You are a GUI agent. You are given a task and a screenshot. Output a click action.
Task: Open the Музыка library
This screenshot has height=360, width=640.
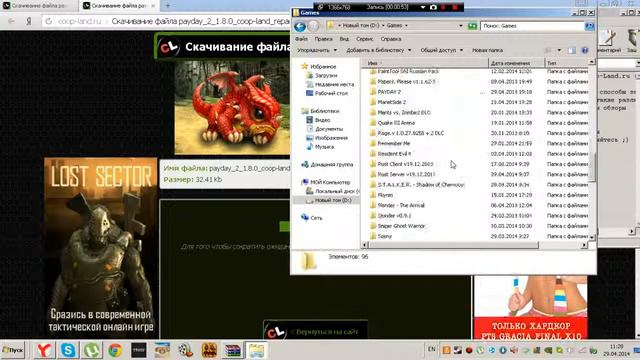(x=320, y=147)
